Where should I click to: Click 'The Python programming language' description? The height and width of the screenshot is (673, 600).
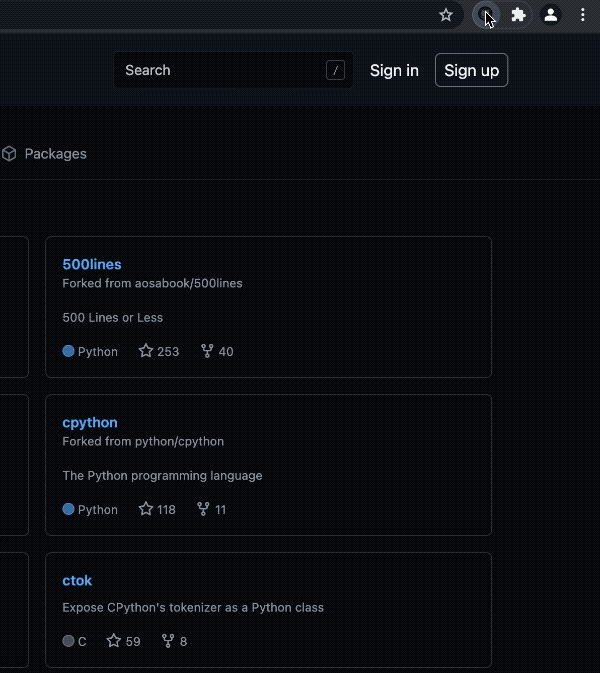coord(162,476)
